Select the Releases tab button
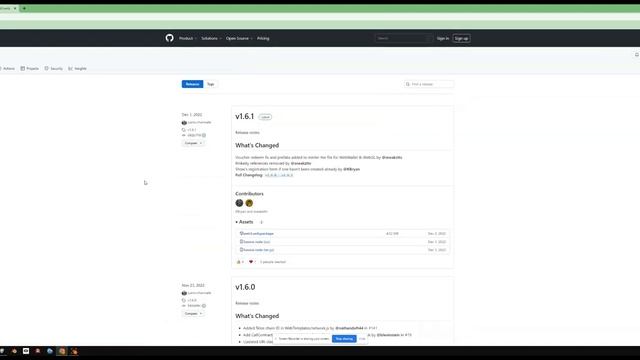Image resolution: width=640 pixels, height=360 pixels. pos(192,84)
